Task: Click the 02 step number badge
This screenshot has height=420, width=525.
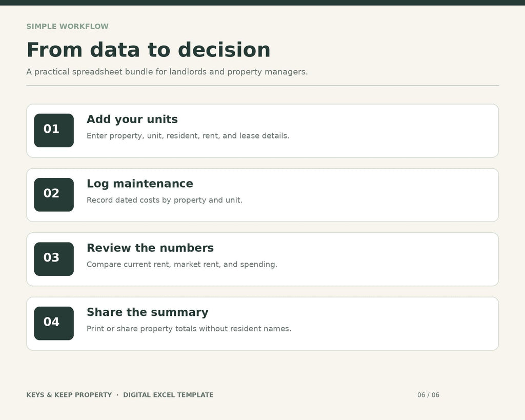Action: (54, 194)
